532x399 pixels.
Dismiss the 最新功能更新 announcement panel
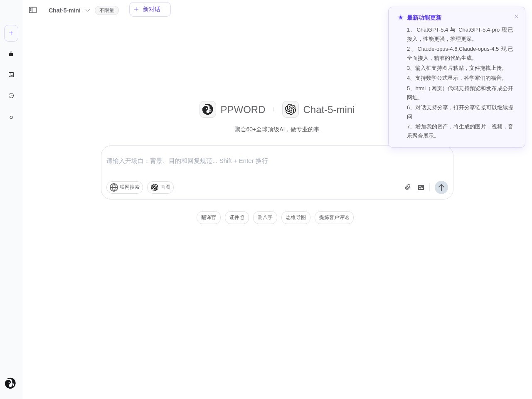coord(517,17)
